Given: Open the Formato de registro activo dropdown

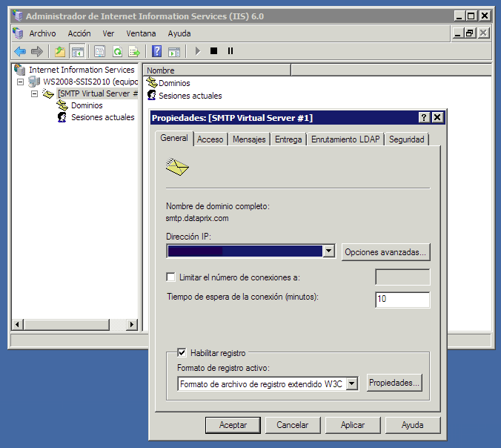Looking at the screenshot, I should pyautogui.click(x=352, y=383).
